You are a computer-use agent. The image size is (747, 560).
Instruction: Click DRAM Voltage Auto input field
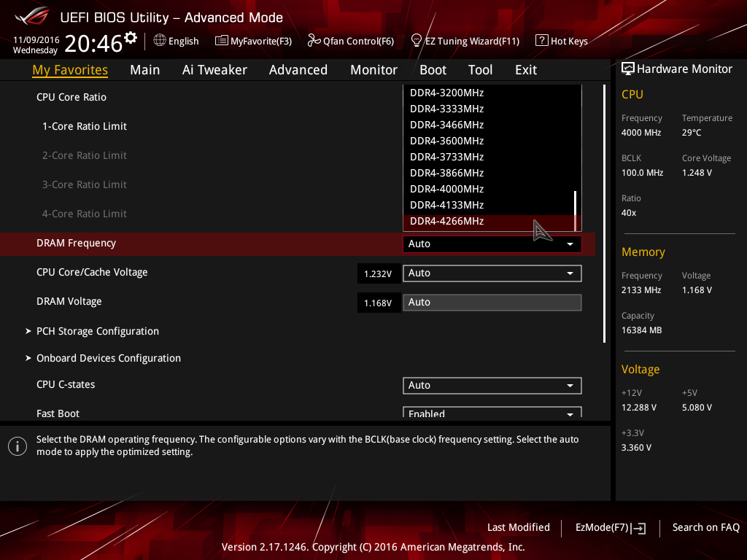(492, 303)
